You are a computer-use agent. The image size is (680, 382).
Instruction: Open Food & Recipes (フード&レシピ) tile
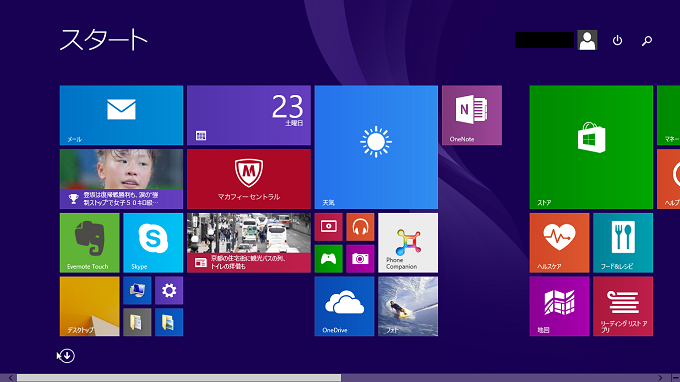[623, 242]
